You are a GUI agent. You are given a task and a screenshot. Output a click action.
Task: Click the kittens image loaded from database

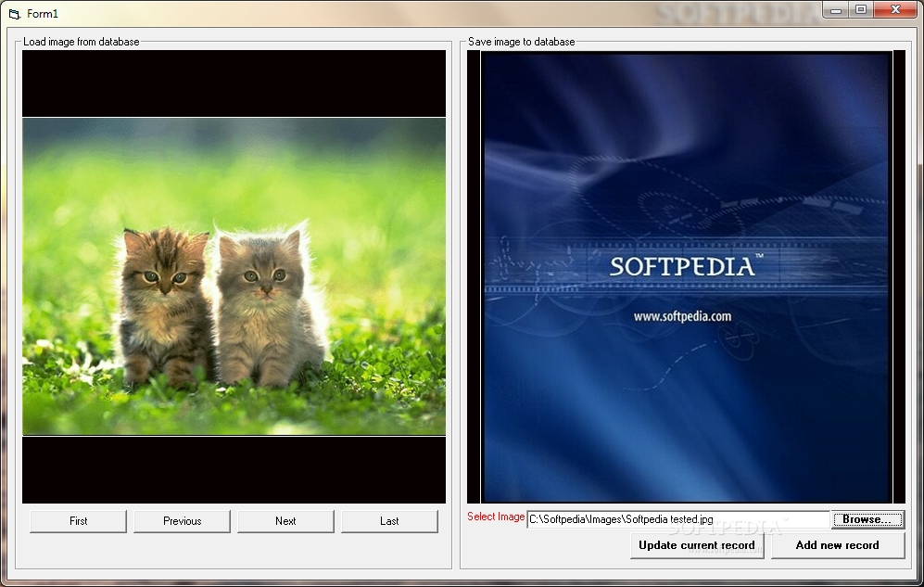tap(234, 276)
